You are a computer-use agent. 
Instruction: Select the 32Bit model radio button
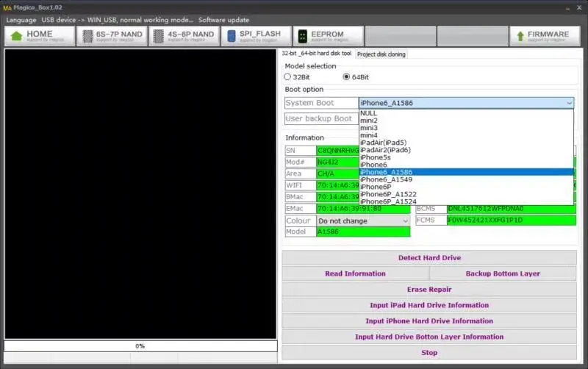287,76
